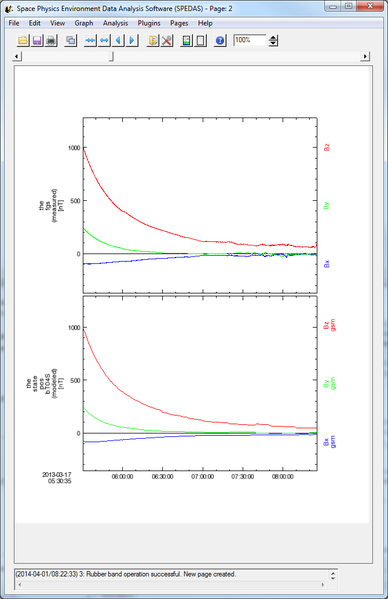Click the contract time range arrows icon

point(90,40)
